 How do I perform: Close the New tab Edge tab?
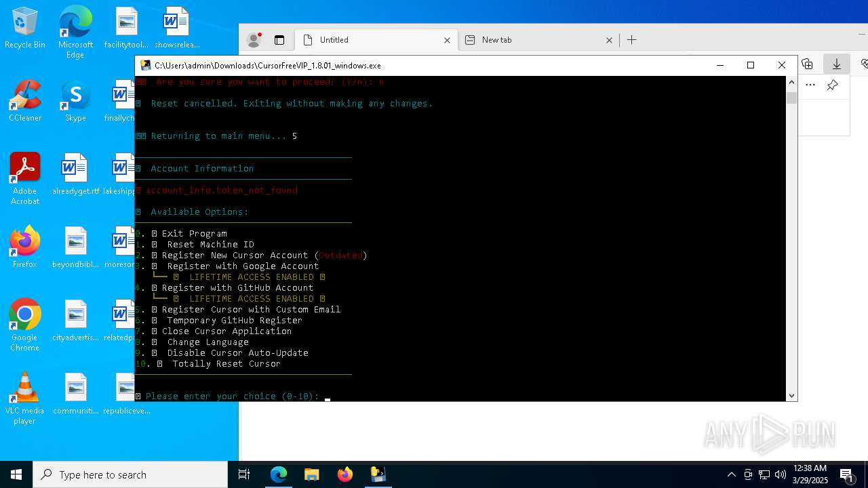tap(609, 40)
